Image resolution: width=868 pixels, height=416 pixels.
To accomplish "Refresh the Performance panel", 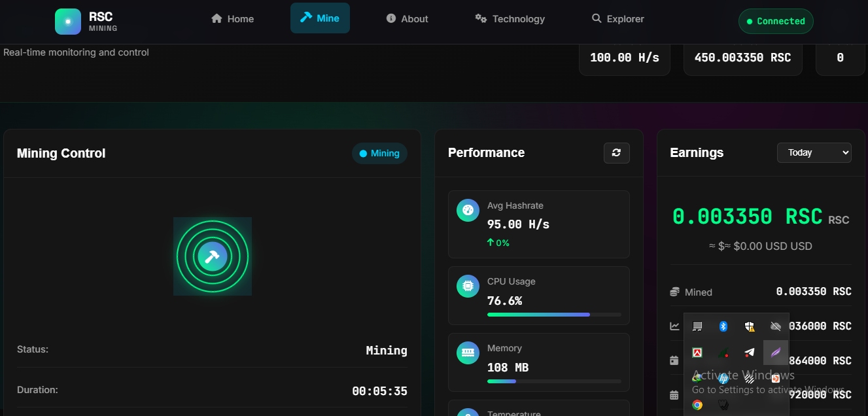I will coord(616,153).
